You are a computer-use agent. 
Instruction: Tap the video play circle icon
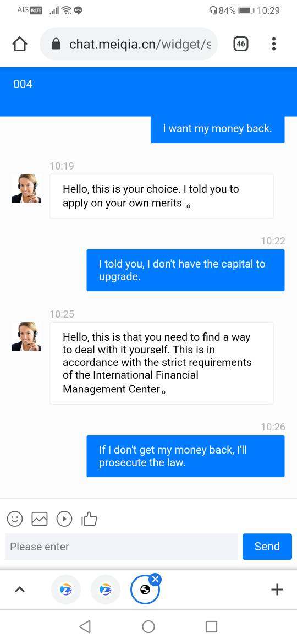click(64, 519)
